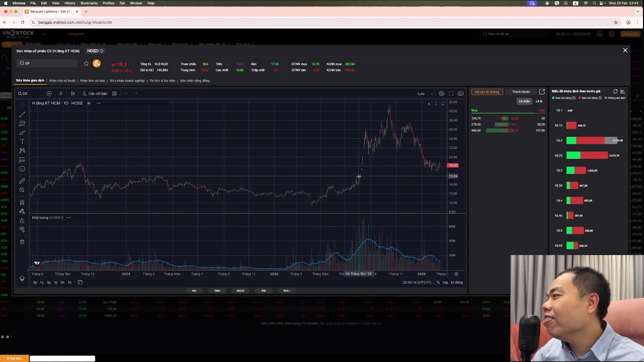Viewport: 644px width, 362px height.
Task: Set chart range to 1y
Action: pyautogui.click(x=42, y=283)
